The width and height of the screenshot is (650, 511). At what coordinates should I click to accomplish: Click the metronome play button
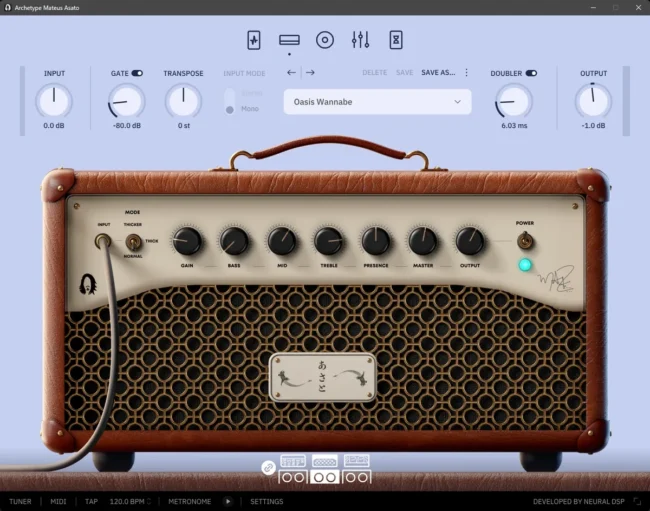point(228,501)
